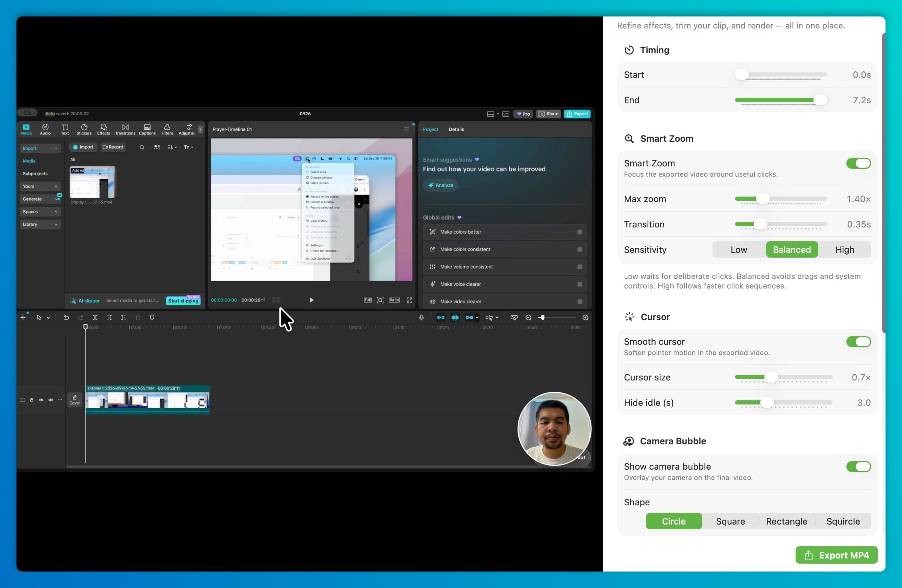902x588 pixels.
Task: Open the selection tool dropdown arrow
Action: click(x=48, y=318)
